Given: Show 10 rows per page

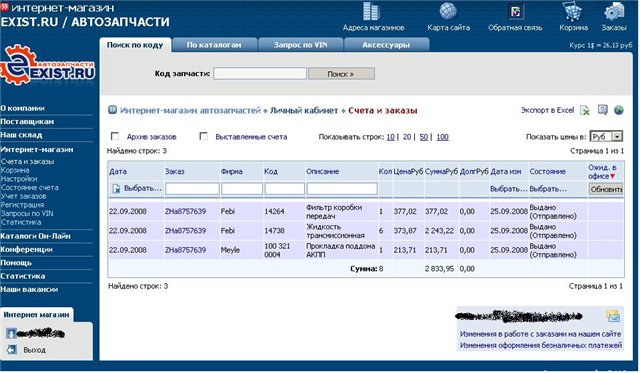Looking at the screenshot, I should click(391, 137).
